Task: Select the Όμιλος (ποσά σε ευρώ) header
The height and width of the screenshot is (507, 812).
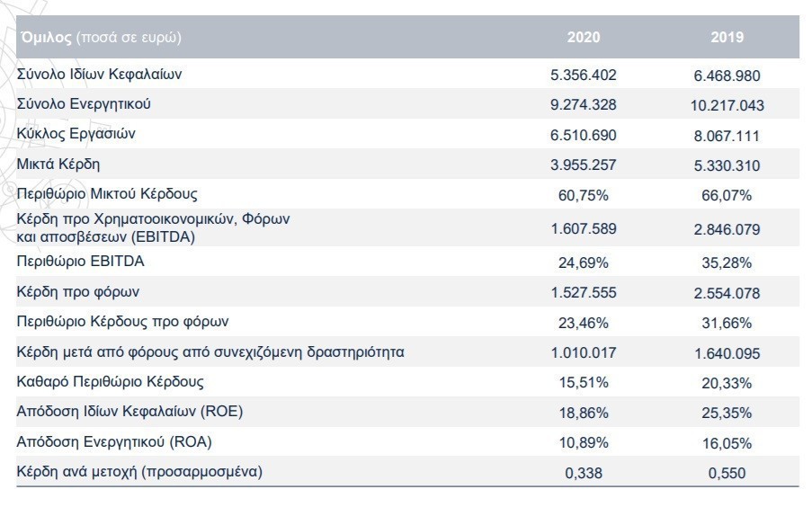Action: [x=101, y=38]
